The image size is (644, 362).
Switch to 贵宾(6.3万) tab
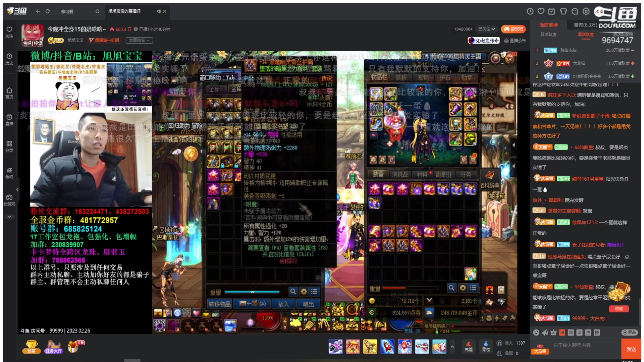[x=585, y=25]
